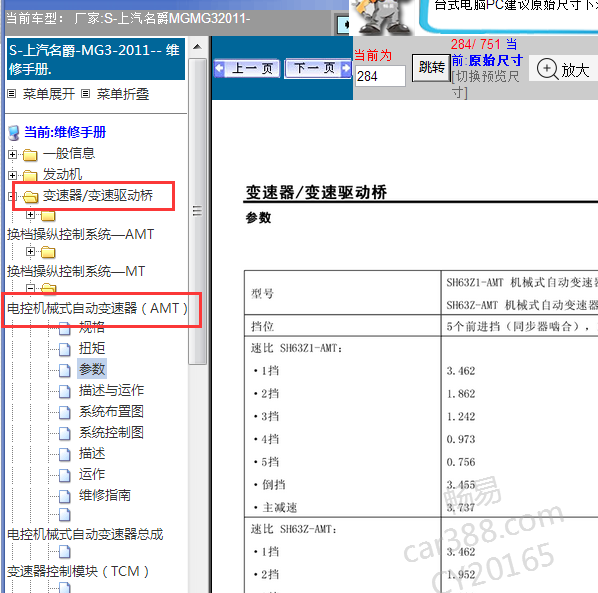The image size is (598, 593).
Task: Click the 放大 zoom-in magnifier icon
Action: 547,69
